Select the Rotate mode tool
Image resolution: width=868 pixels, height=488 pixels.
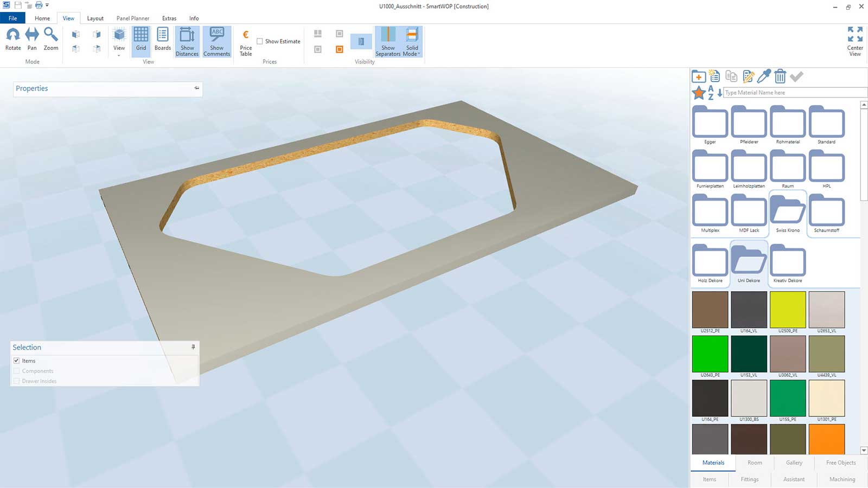pos(13,40)
